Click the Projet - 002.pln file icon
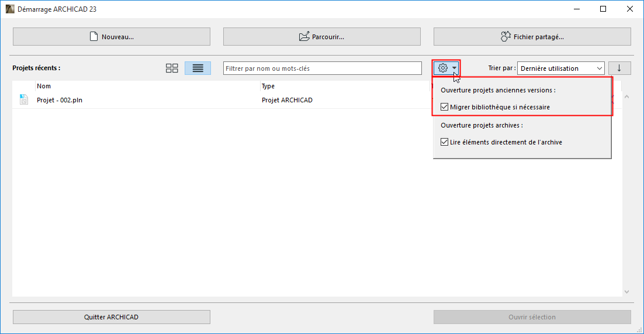This screenshot has height=334, width=644. (x=24, y=99)
